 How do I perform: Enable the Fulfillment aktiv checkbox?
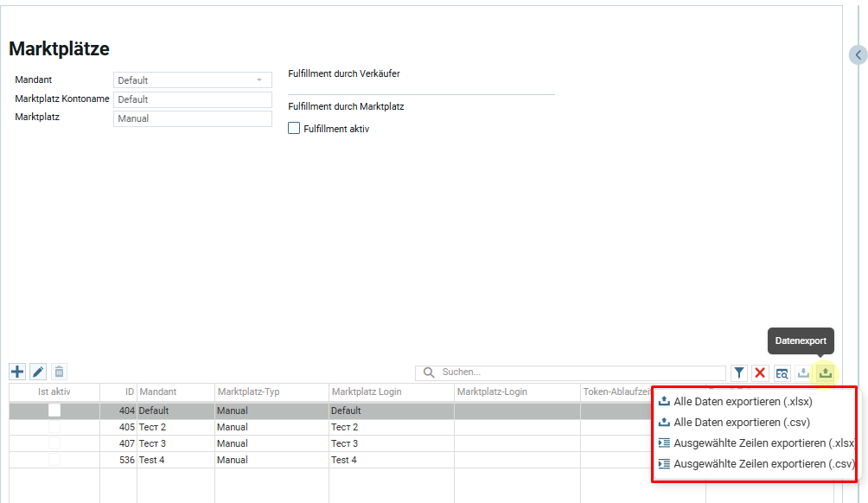[x=294, y=129]
